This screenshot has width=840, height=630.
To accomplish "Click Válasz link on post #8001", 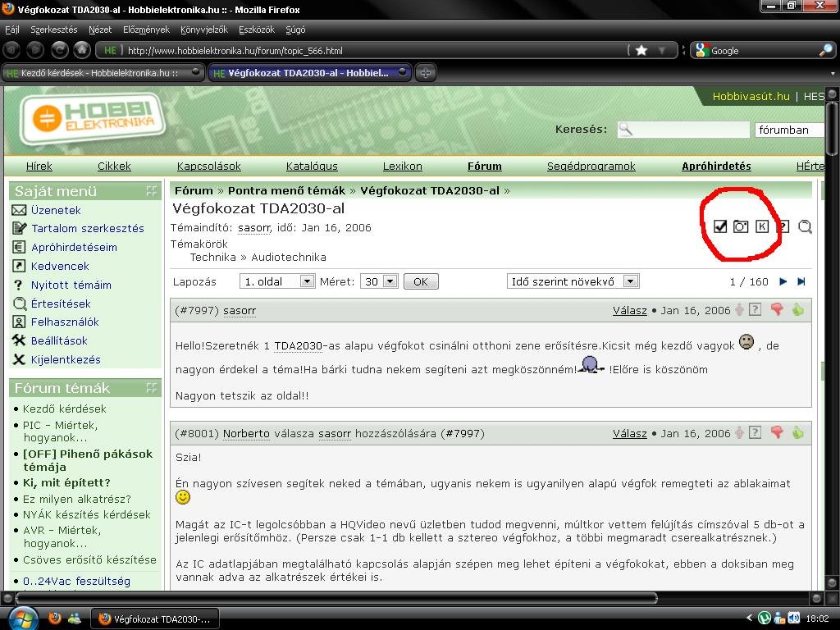I will point(629,433).
